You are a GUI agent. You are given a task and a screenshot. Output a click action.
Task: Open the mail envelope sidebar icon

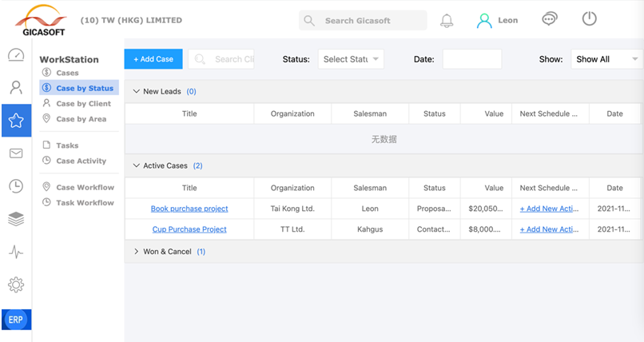[16, 153]
